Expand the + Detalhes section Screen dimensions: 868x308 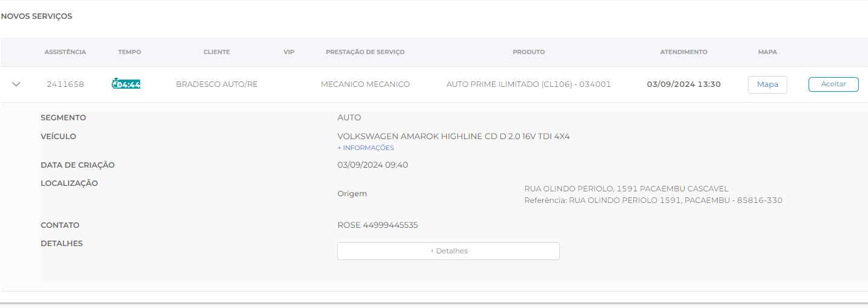pos(448,251)
